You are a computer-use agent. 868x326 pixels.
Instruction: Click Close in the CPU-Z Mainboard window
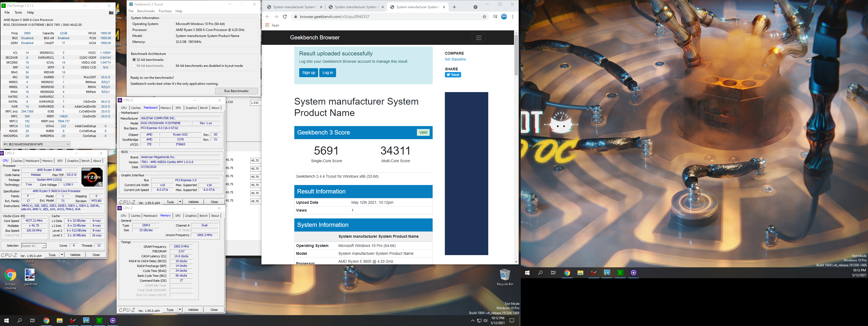[214, 202]
